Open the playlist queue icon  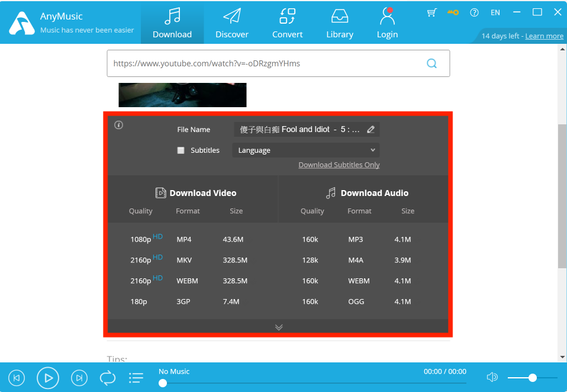(x=136, y=378)
